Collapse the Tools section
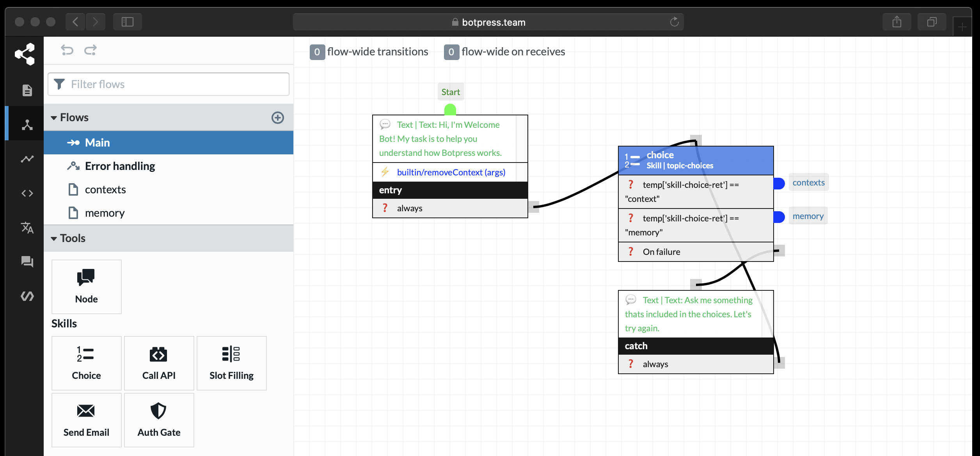This screenshot has height=456, width=980. [x=54, y=239]
